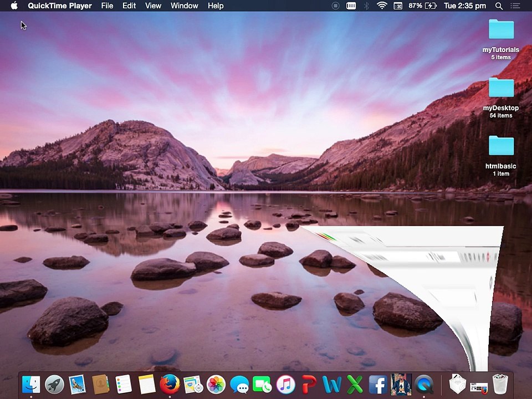Click the date and time in menu bar
This screenshot has width=532, height=399.
464,6
